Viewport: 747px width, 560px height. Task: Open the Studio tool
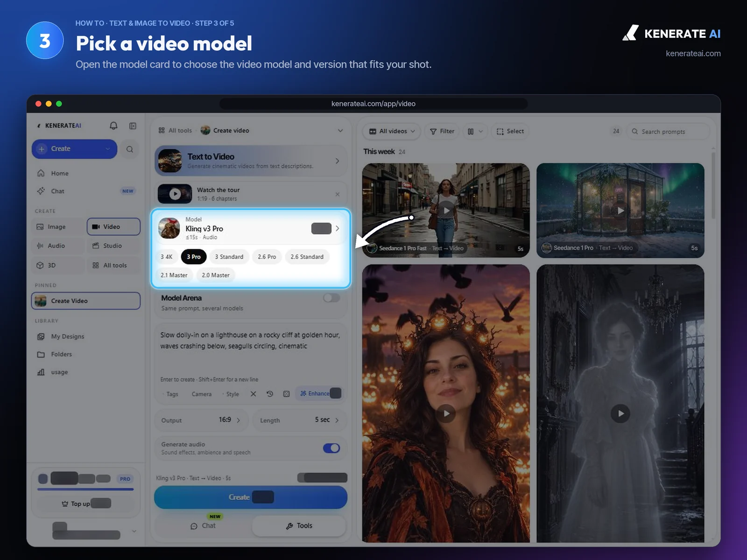(113, 246)
